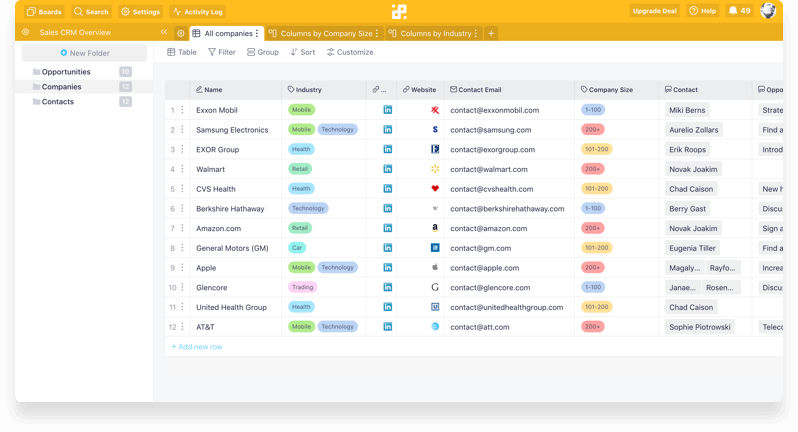Open row options for Walmart
Screen dimensions: 798x432
pyautogui.click(x=182, y=169)
